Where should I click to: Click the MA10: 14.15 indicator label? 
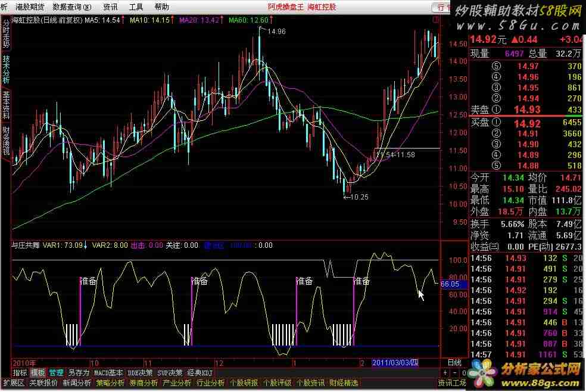click(x=149, y=20)
